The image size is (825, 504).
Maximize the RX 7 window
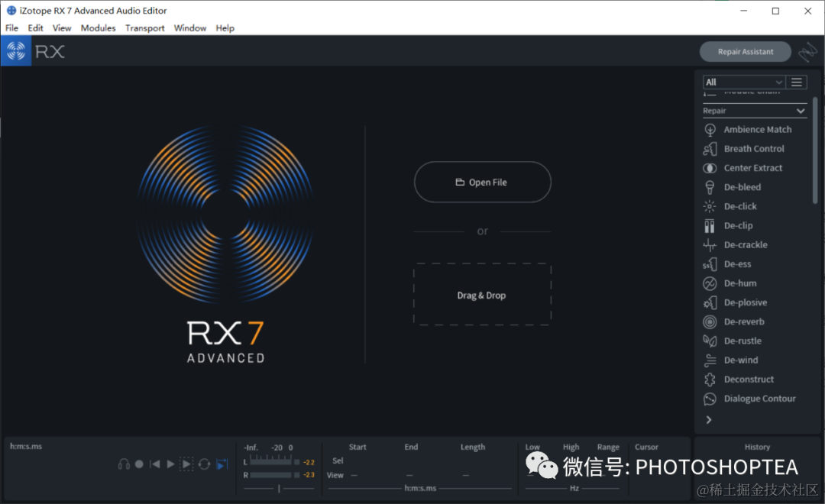tap(775, 11)
